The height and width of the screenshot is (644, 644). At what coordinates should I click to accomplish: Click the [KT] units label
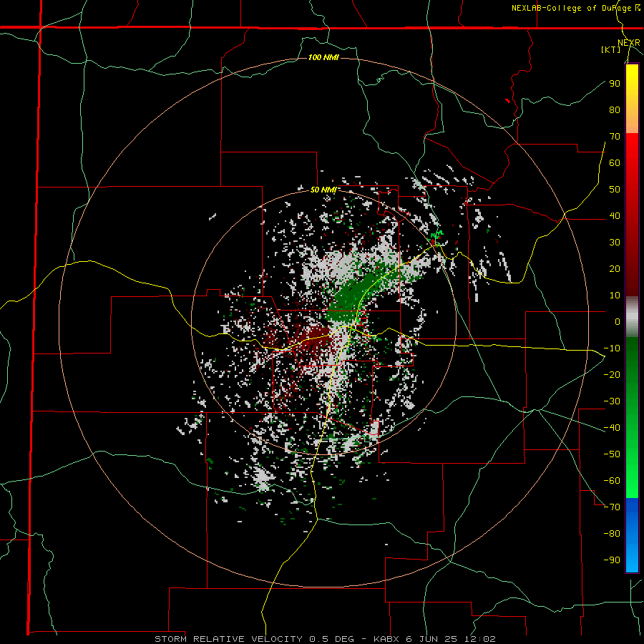coord(611,49)
